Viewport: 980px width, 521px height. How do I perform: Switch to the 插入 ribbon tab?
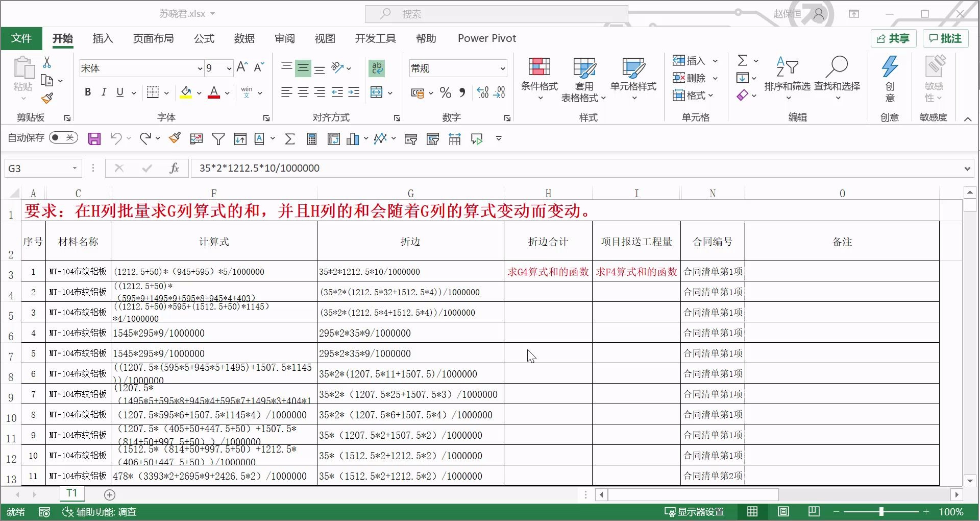point(103,38)
